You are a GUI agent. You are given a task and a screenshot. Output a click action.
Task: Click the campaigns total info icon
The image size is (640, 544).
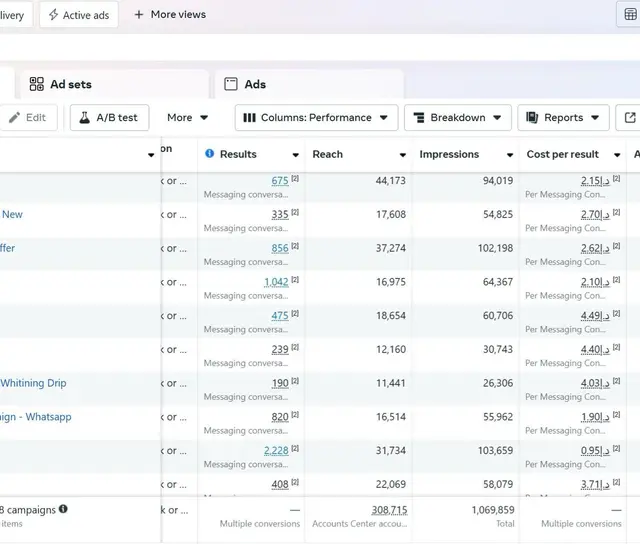(63, 509)
